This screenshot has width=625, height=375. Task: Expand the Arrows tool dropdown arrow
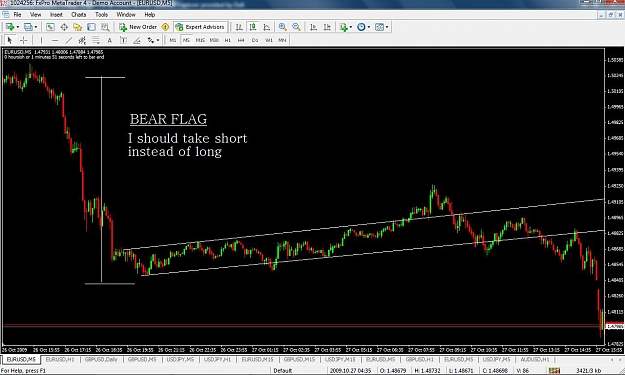click(158, 40)
